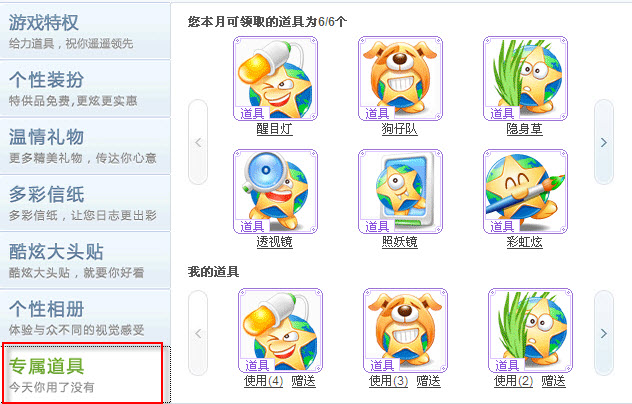The width and height of the screenshot is (632, 404).
Task: Show next page of claimable items
Action: click(x=604, y=142)
